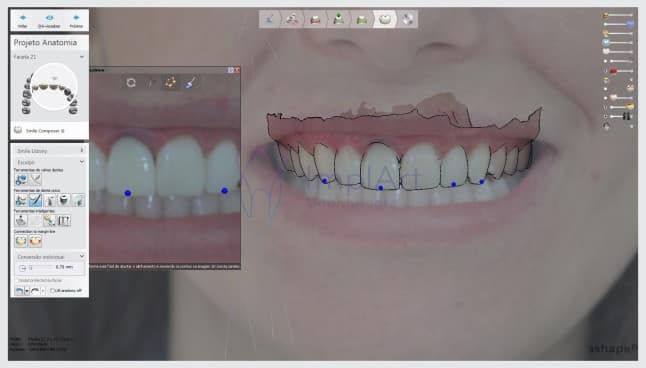Click the Pré-visualizar eye button
The width and height of the screenshot is (646, 368).
tap(49, 21)
